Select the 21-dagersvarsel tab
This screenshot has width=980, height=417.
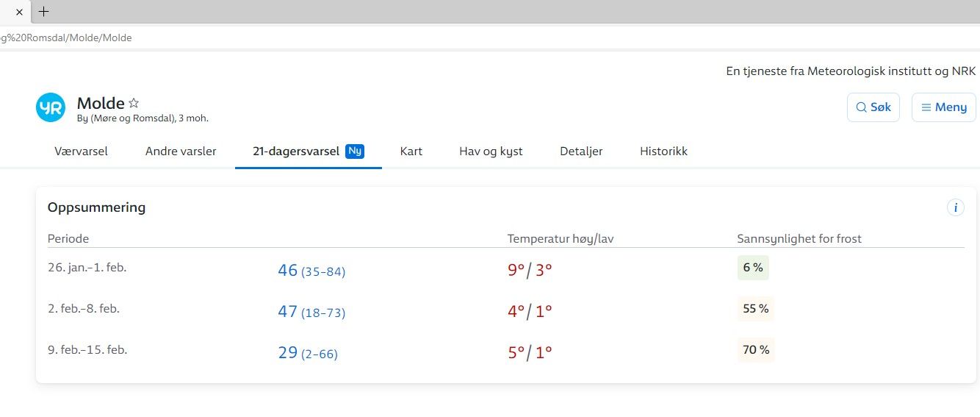(295, 152)
